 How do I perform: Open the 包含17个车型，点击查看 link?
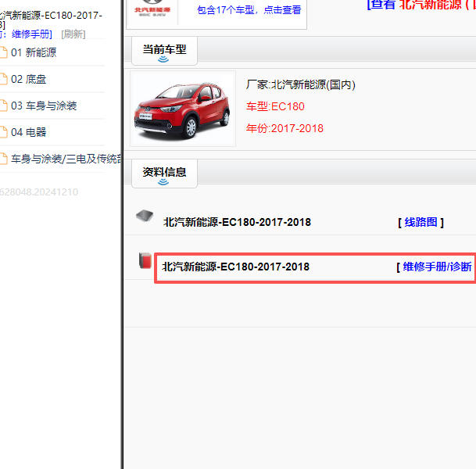pyautogui.click(x=249, y=10)
